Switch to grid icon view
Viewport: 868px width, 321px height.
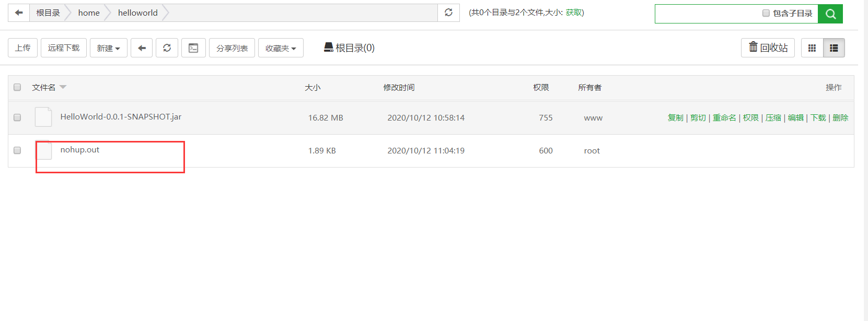click(812, 48)
